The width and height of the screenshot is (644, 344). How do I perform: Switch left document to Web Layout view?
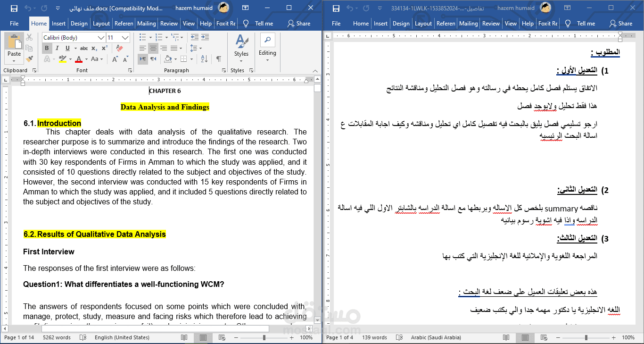(222, 337)
